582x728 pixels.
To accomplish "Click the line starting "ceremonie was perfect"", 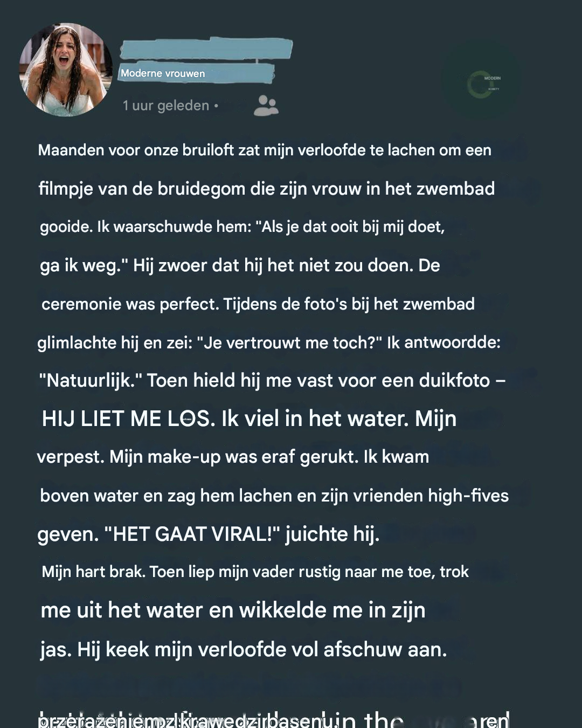I will (258, 304).
